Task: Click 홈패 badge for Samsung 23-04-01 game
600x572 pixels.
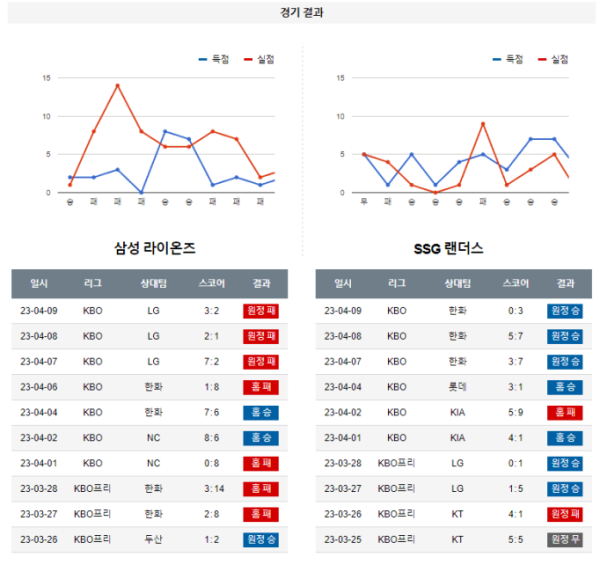Action: [x=261, y=463]
